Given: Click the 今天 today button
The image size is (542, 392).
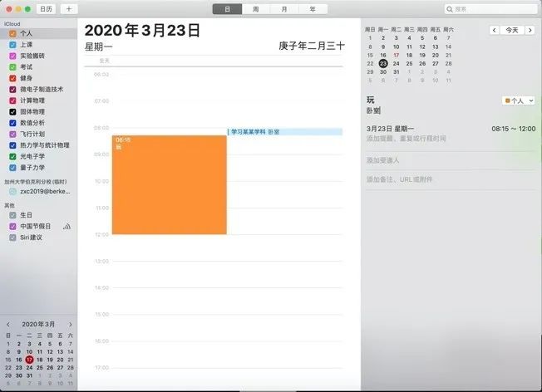Looking at the screenshot, I should pyautogui.click(x=513, y=30).
